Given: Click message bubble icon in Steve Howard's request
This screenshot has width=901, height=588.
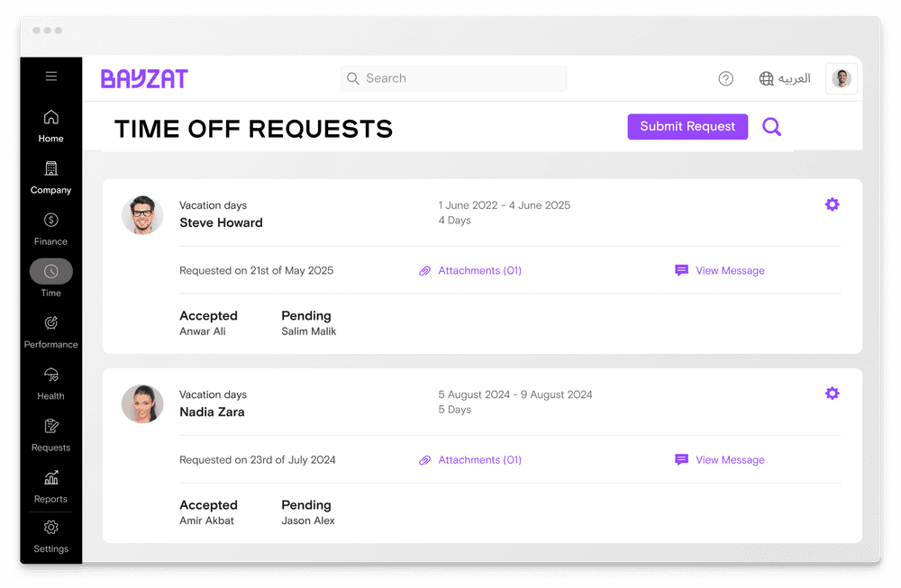Looking at the screenshot, I should [681, 270].
